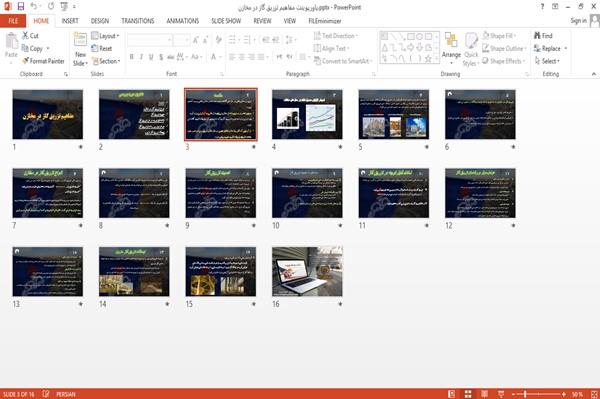Fit slide to window icon
Screen dimensions: 600x399
(594, 394)
